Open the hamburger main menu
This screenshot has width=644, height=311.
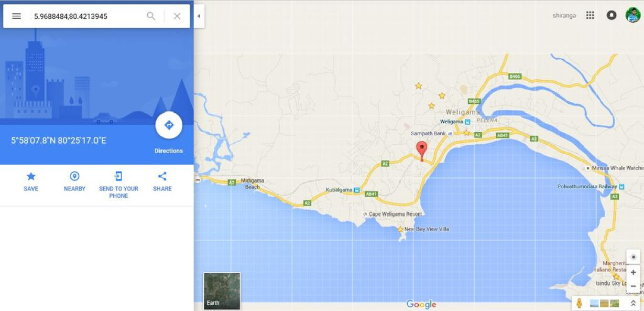pos(16,16)
